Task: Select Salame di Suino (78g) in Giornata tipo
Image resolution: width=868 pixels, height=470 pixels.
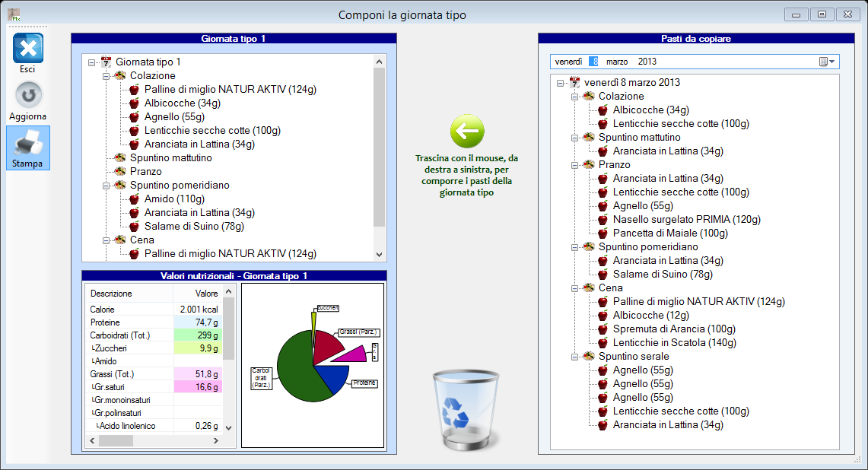Action: click(193, 227)
